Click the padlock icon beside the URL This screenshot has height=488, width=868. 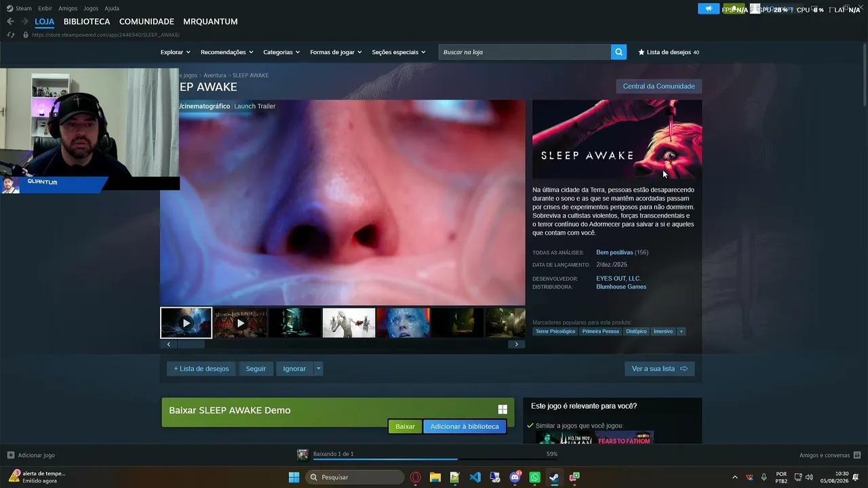click(26, 35)
